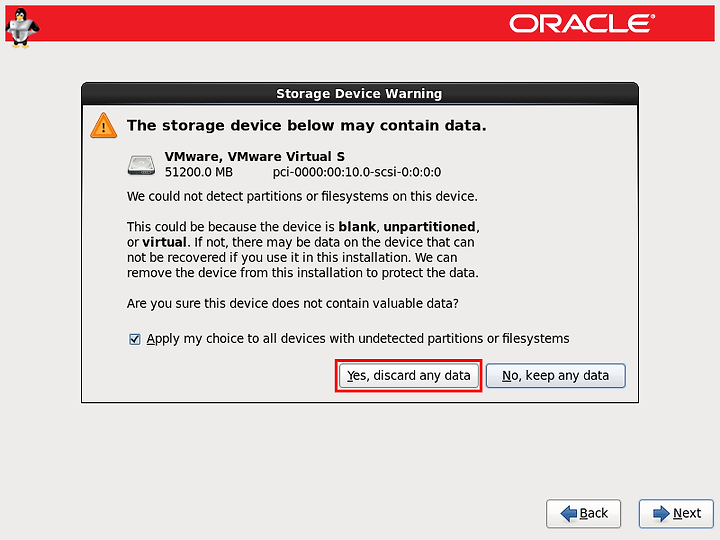Viewport: 720px width, 540px height.
Task: Click the orange warning triangle icon
Action: coord(104,125)
